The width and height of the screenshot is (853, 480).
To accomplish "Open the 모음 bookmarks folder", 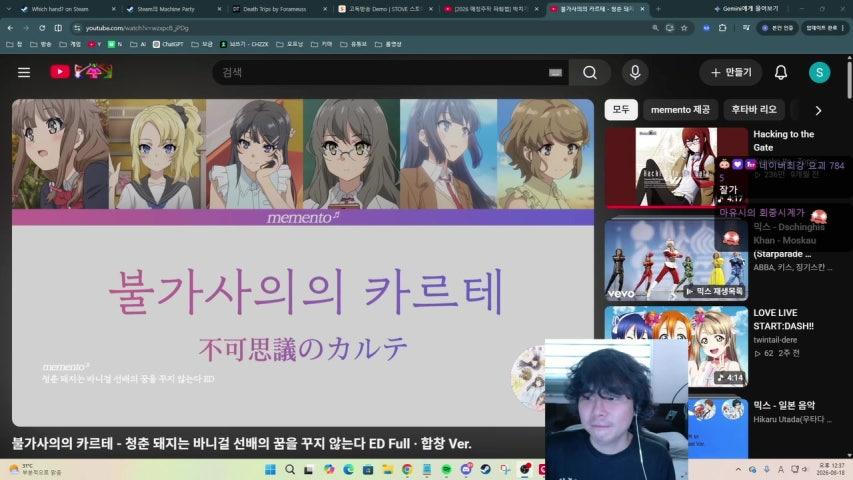I will pyautogui.click(x=202, y=44).
